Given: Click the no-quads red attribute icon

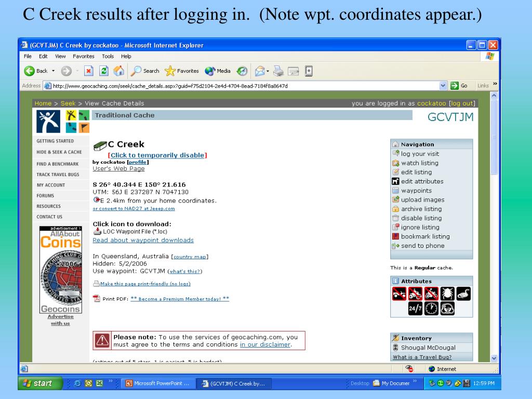Looking at the screenshot, I should tap(415, 294).
